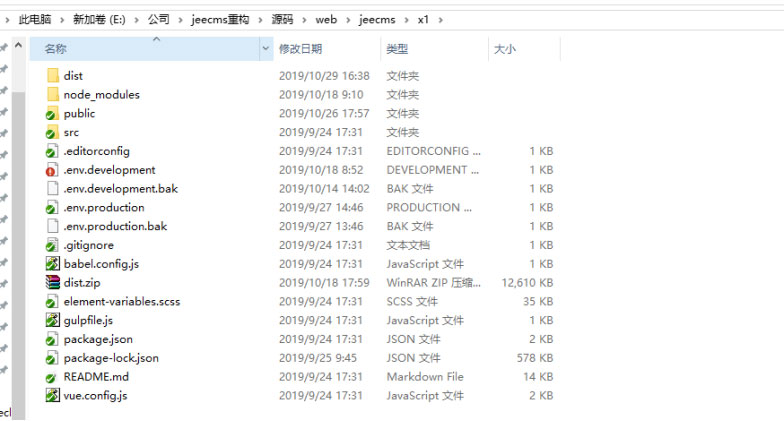Select the element-variables.scss file name
This screenshot has height=421, width=784.
coord(122,302)
